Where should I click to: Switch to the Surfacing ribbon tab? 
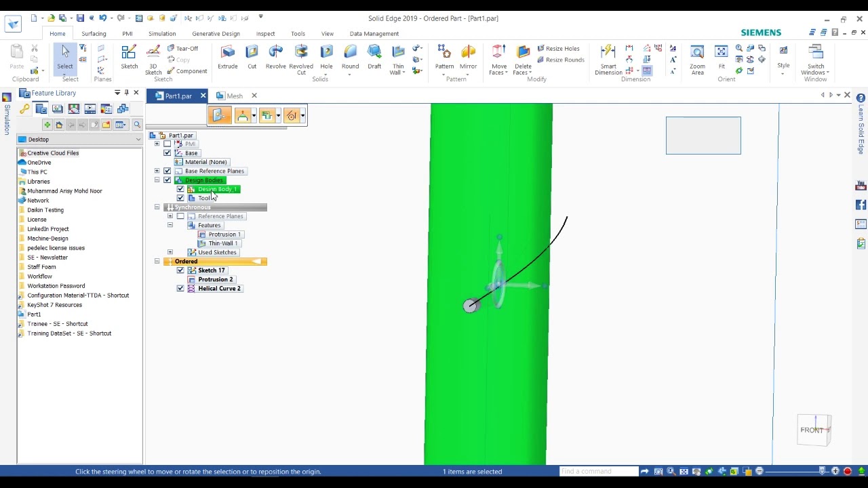[x=94, y=34]
